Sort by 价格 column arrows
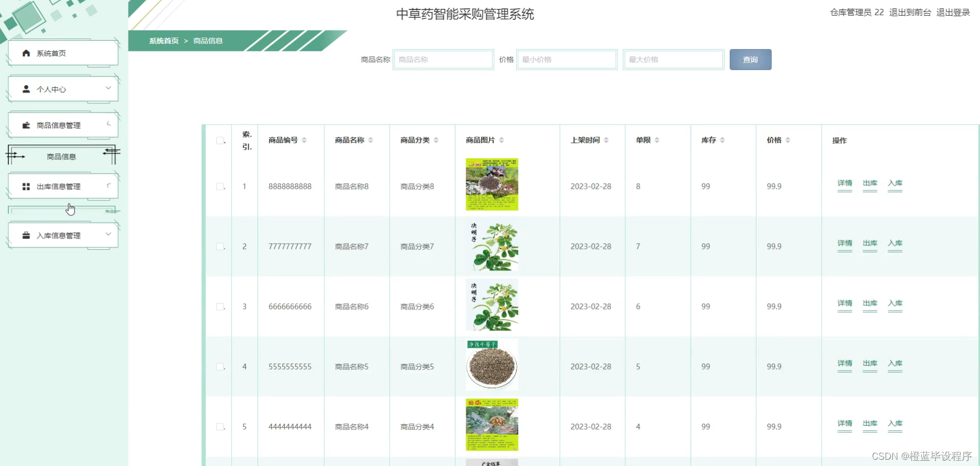980x466 pixels. pyautogui.click(x=787, y=140)
